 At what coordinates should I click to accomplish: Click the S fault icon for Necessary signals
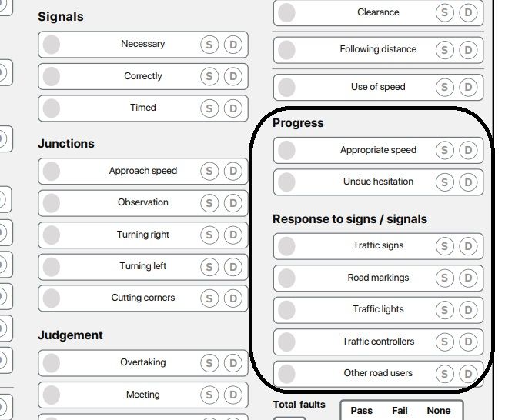pos(209,45)
